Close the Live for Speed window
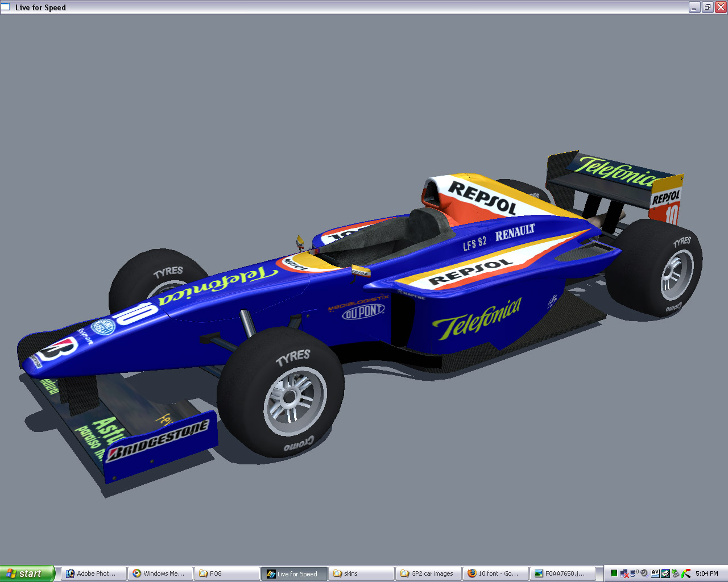728x582 pixels. pyautogui.click(x=721, y=7)
